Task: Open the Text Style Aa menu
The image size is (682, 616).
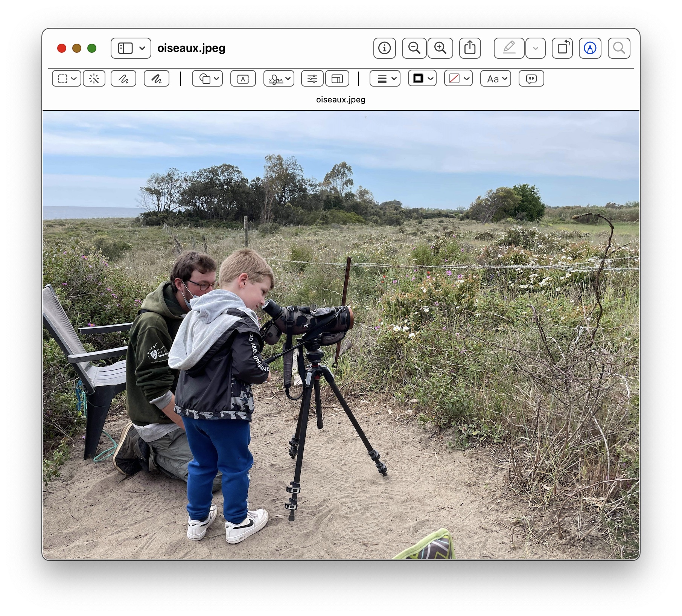Action: [x=495, y=79]
